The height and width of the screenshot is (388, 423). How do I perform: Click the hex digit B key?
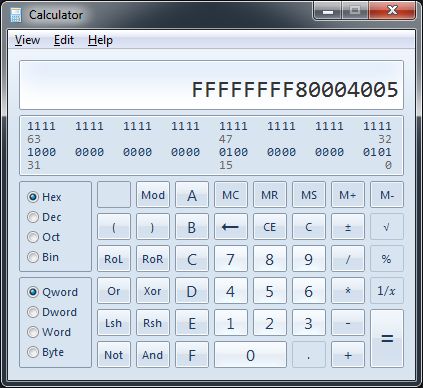pyautogui.click(x=192, y=227)
